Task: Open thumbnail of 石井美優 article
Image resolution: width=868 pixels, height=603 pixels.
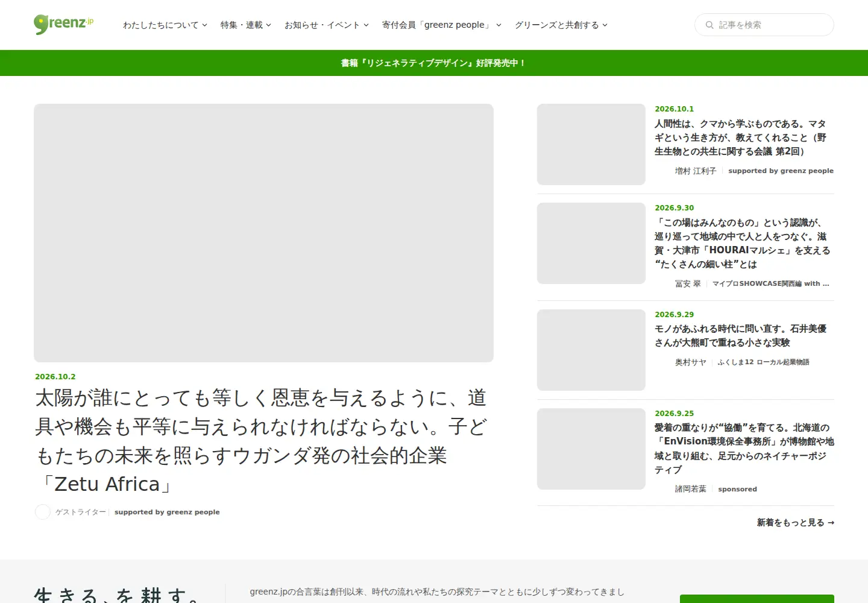Action: (x=591, y=350)
